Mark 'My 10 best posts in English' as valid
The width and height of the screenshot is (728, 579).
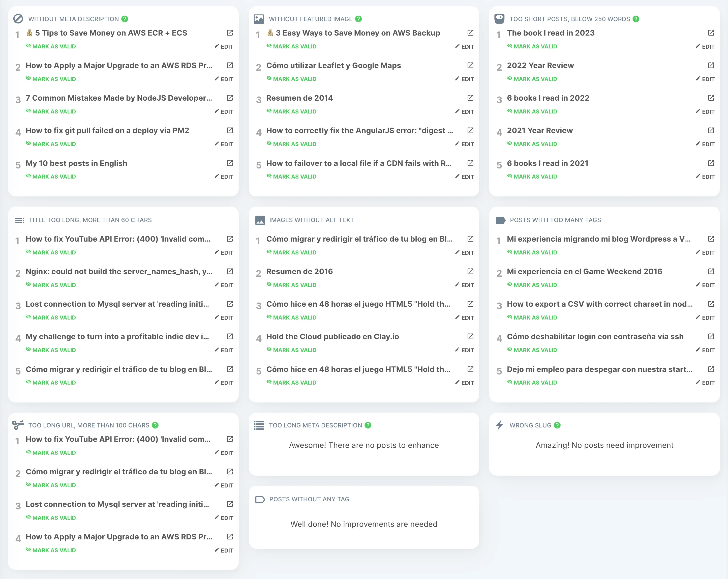tap(51, 176)
